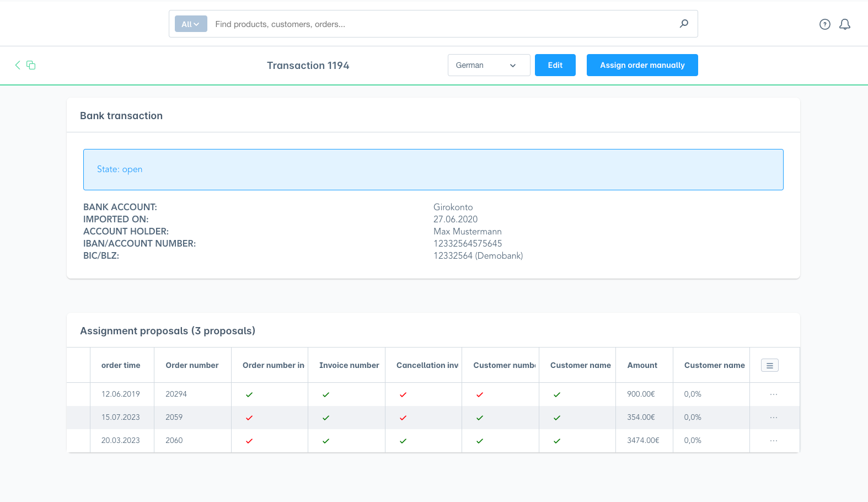The height and width of the screenshot is (502, 868).
Task: Click the red Cancellation mark for order 20294
Action: [x=403, y=394]
